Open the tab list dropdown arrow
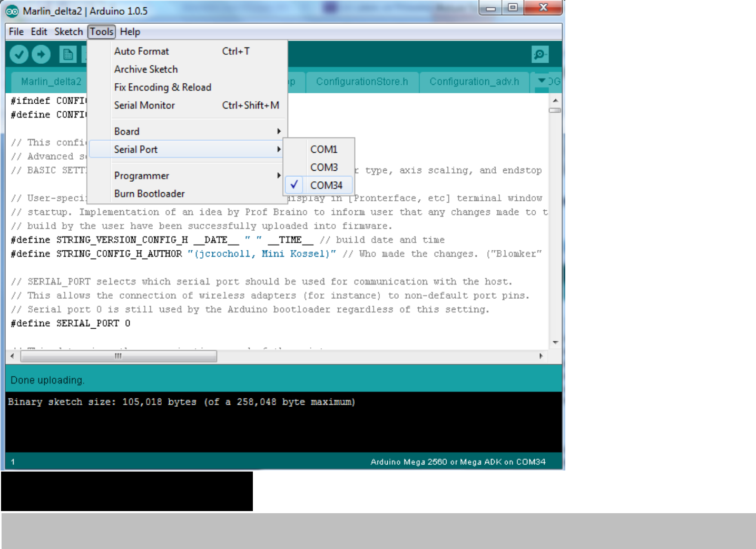 (542, 81)
